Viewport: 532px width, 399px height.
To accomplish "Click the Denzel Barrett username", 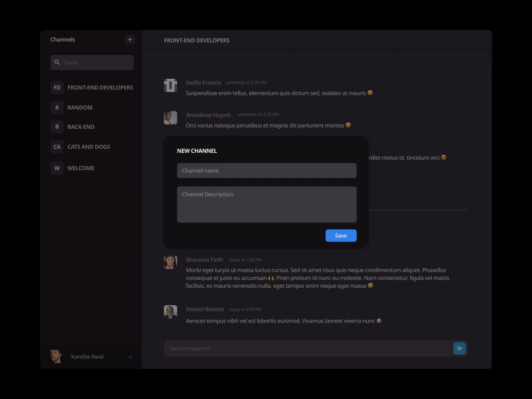I will point(205,309).
